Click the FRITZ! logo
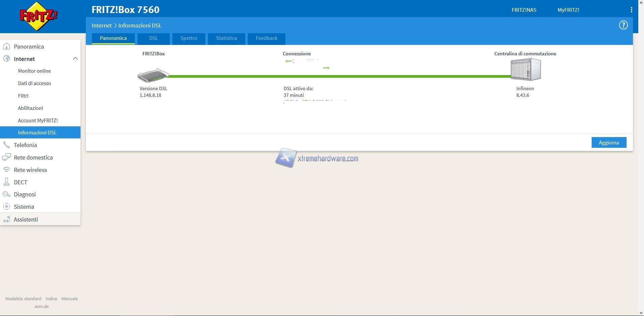 click(x=39, y=16)
